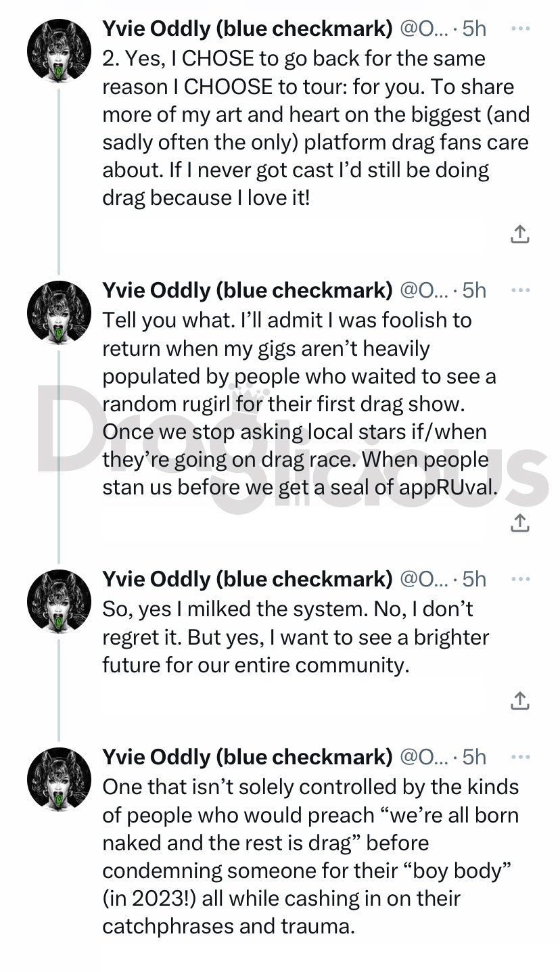Screen dimensions: 560x972
Task: Open the avatar on the 'One that isn't solely' tweet
Action: click(59, 780)
